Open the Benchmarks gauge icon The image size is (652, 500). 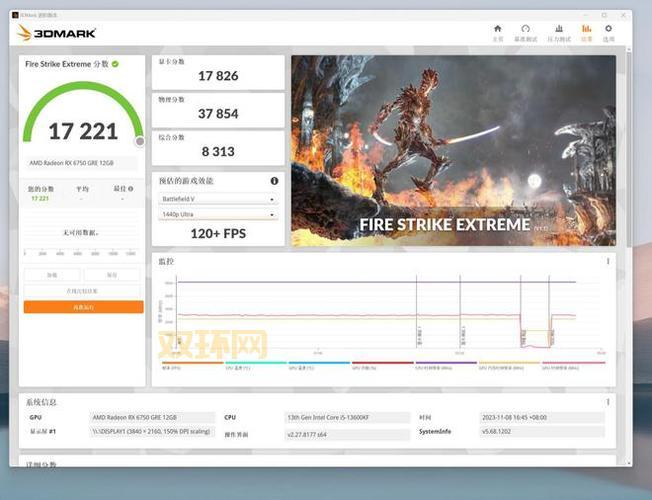click(x=526, y=29)
